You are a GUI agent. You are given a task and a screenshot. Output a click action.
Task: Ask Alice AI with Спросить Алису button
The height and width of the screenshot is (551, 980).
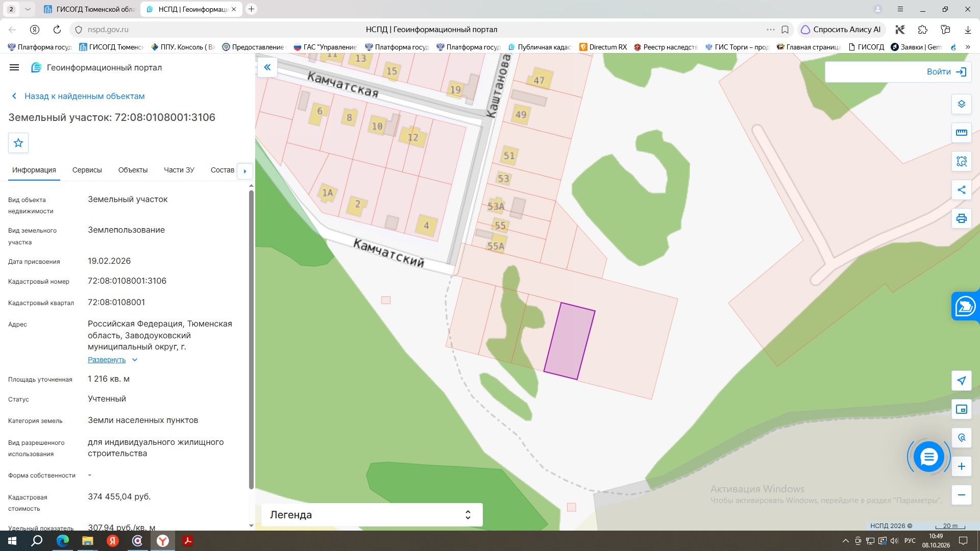pyautogui.click(x=841, y=30)
